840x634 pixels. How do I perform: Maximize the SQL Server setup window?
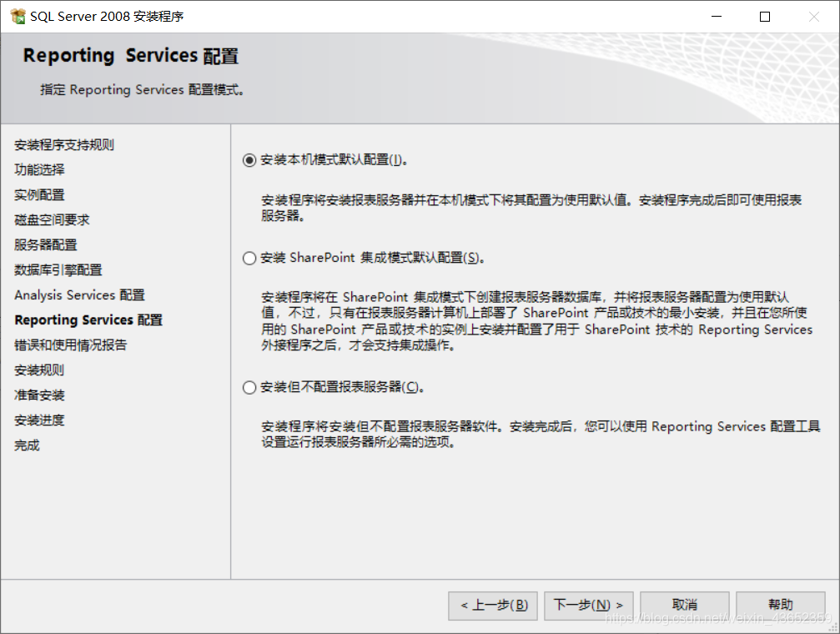tap(765, 17)
